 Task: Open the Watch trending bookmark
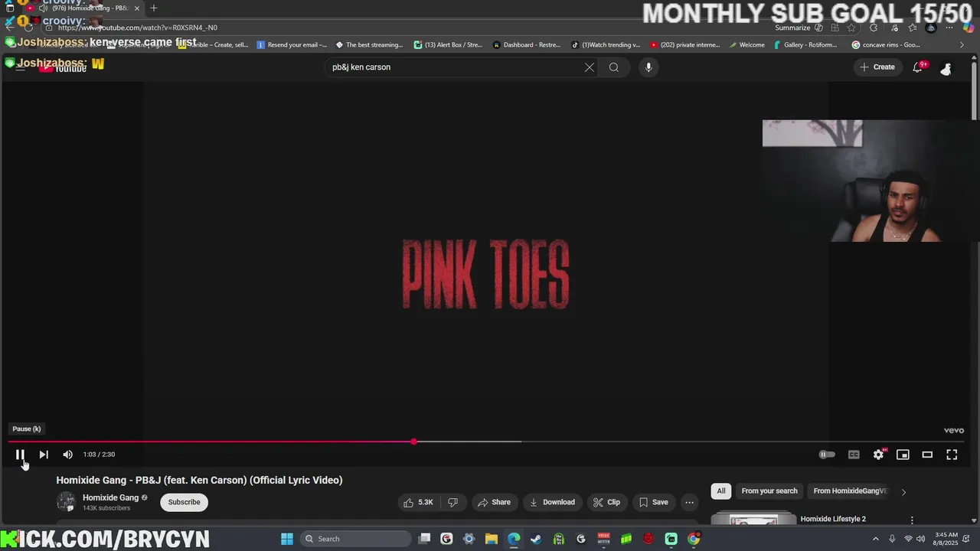tap(606, 45)
